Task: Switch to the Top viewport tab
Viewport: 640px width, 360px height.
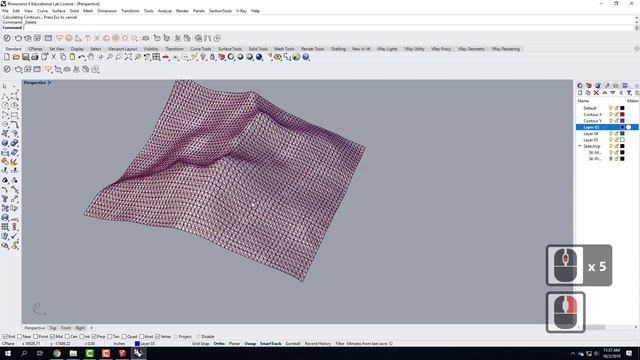Action: pyautogui.click(x=53, y=328)
